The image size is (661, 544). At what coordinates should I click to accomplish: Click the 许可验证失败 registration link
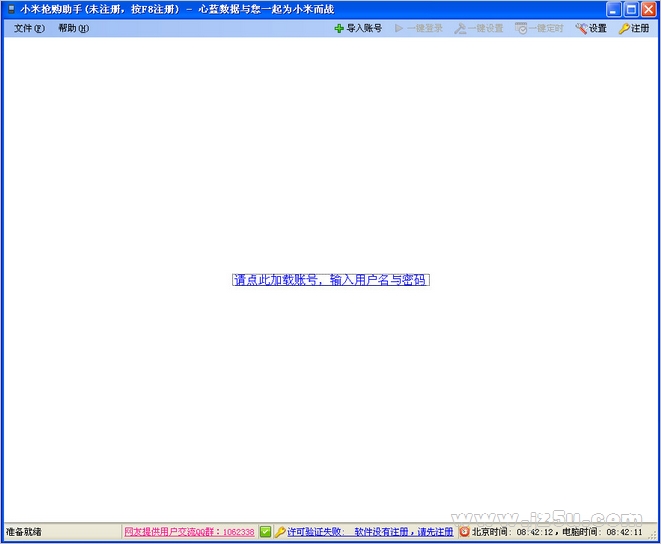click(x=370, y=532)
